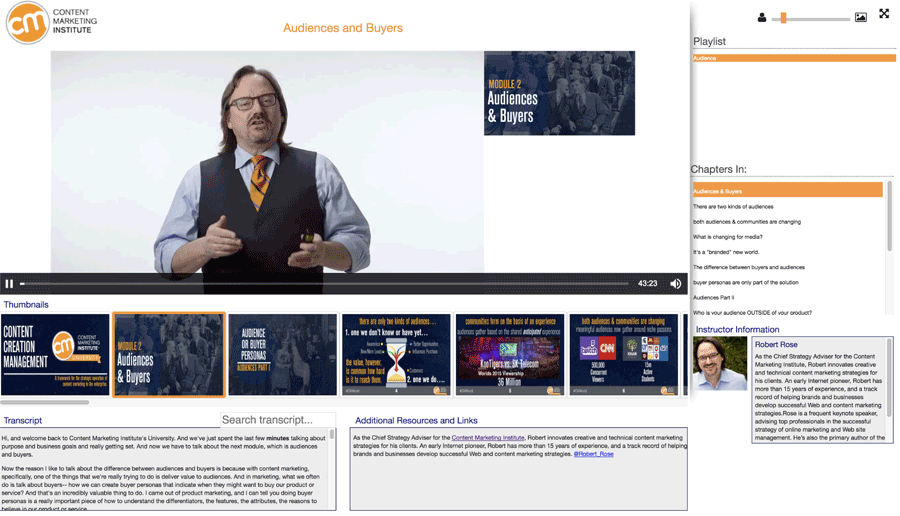Click the presenter video frame
900x516 pixels.
click(267, 162)
